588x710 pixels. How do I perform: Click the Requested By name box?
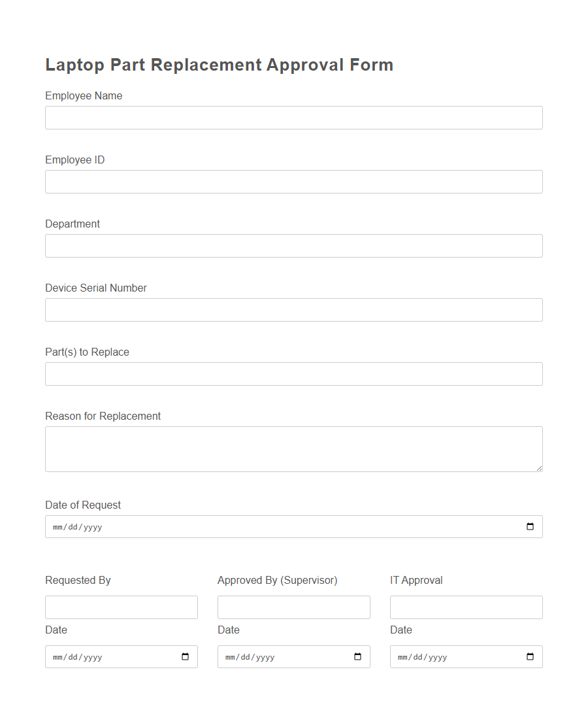pos(121,607)
